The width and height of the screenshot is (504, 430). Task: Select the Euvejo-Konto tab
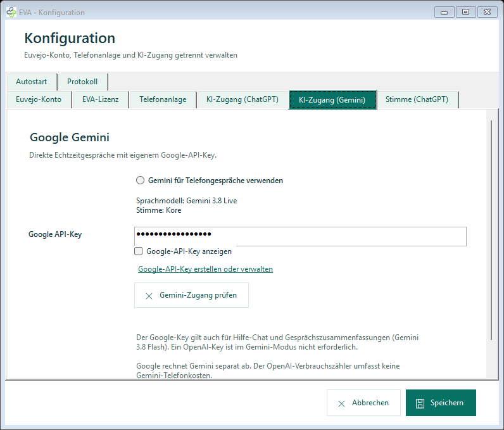point(39,99)
